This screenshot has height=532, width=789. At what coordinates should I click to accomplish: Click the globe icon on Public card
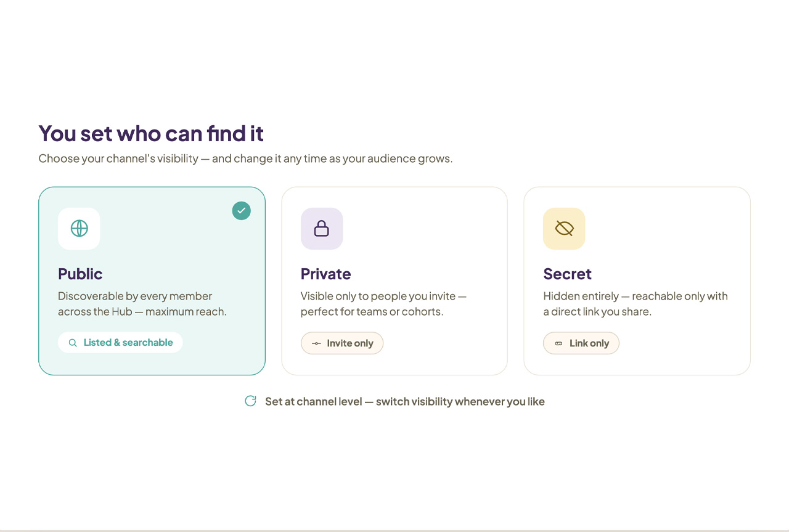[x=79, y=229]
